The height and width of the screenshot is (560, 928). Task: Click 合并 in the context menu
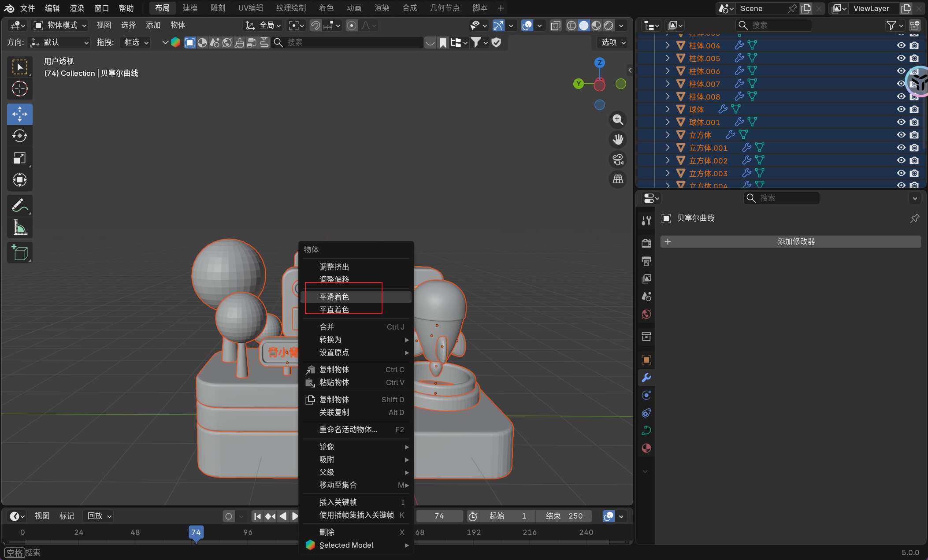point(327,327)
